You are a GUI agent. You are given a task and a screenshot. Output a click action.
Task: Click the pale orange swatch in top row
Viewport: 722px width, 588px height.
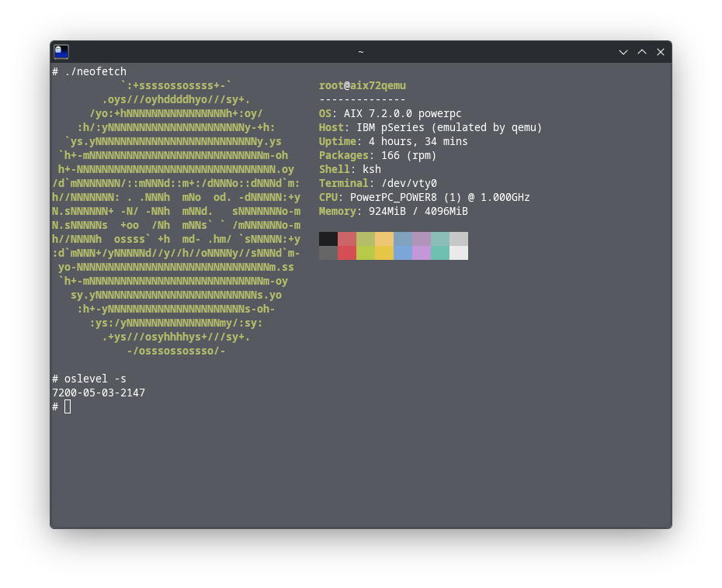[x=384, y=239]
